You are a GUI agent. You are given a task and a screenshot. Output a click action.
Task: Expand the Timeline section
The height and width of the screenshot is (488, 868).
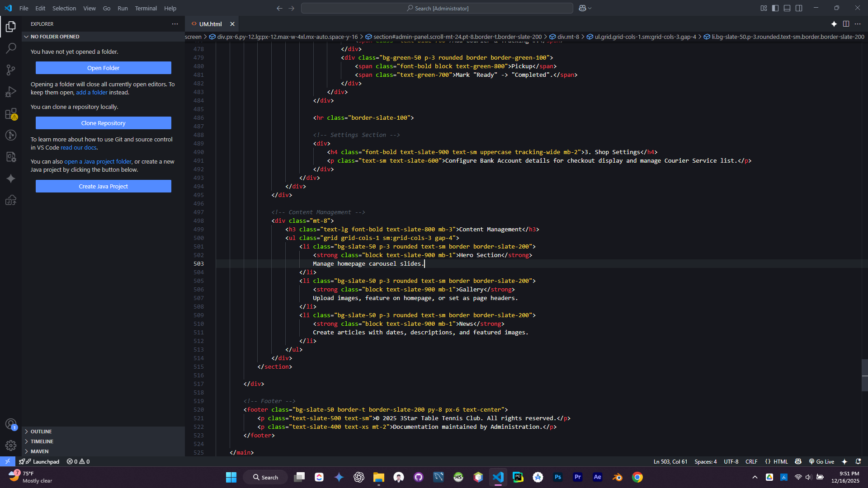[104, 441]
